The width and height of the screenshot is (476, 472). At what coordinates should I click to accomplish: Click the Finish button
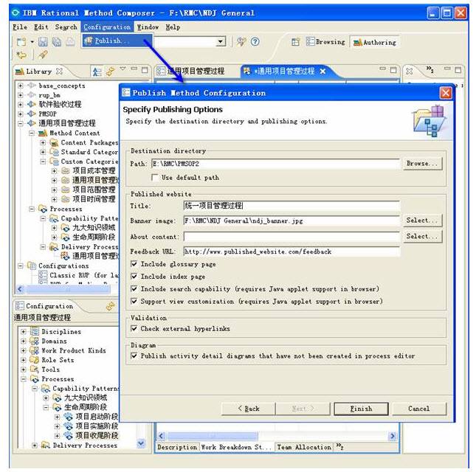(x=361, y=409)
